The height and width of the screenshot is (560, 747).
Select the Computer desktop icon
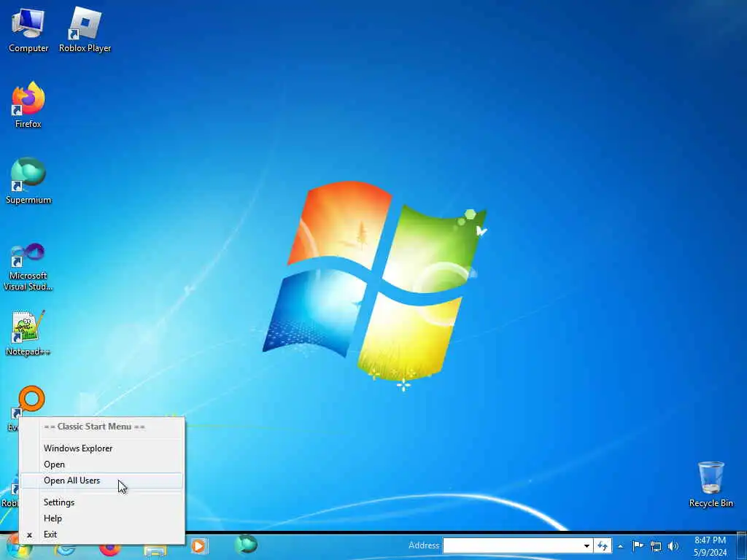[28, 30]
